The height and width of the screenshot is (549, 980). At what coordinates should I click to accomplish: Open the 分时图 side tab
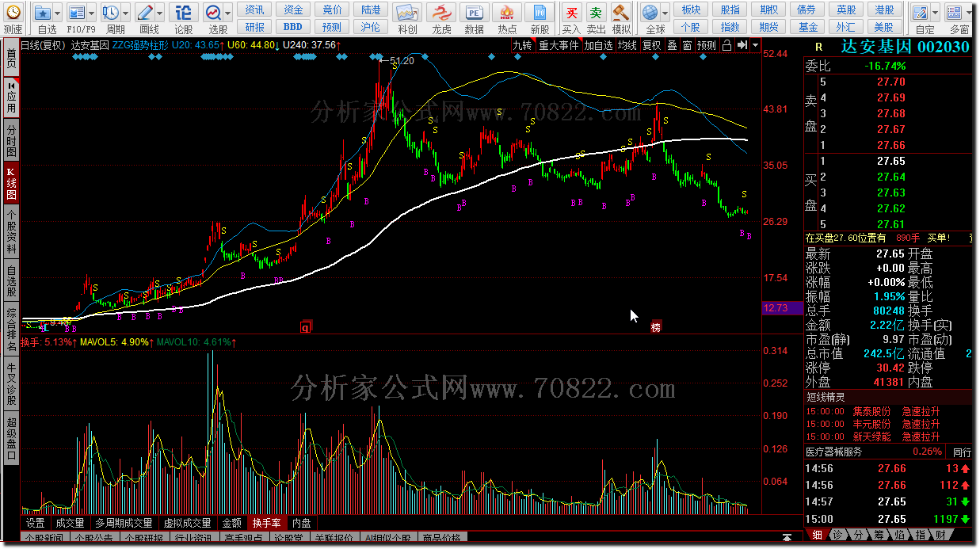pos(11,140)
